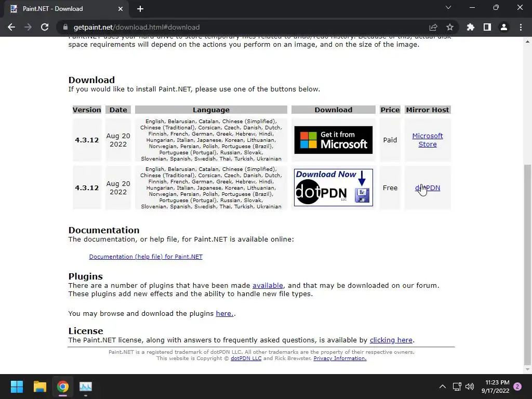Click the Language column header
Screen dimensions: 532x399
(211, 110)
